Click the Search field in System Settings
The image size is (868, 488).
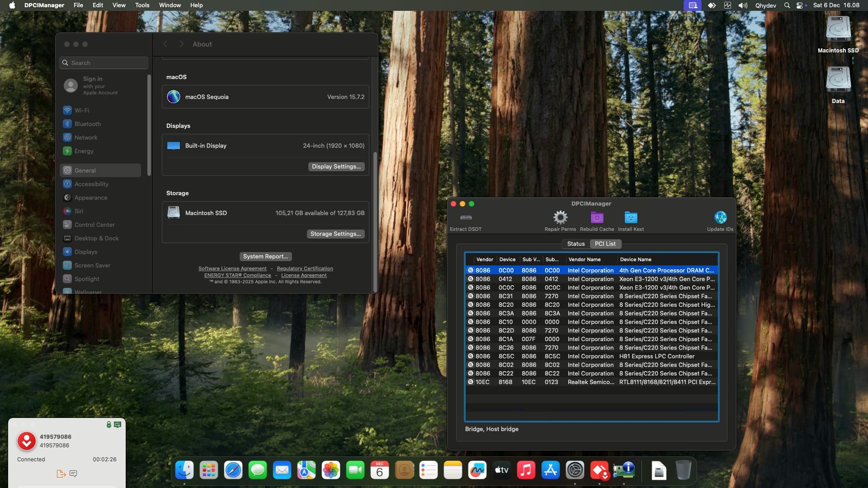[x=104, y=62]
